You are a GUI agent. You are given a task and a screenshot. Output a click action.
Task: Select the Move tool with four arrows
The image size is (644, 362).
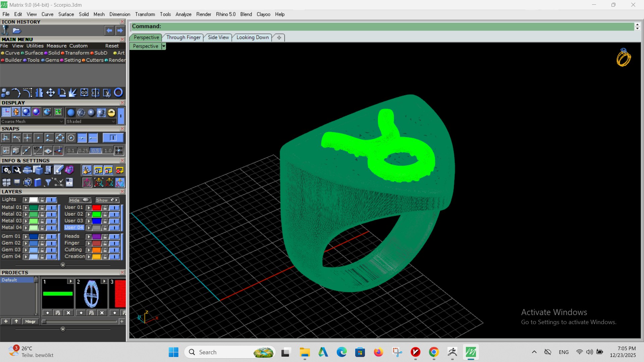[x=50, y=93]
